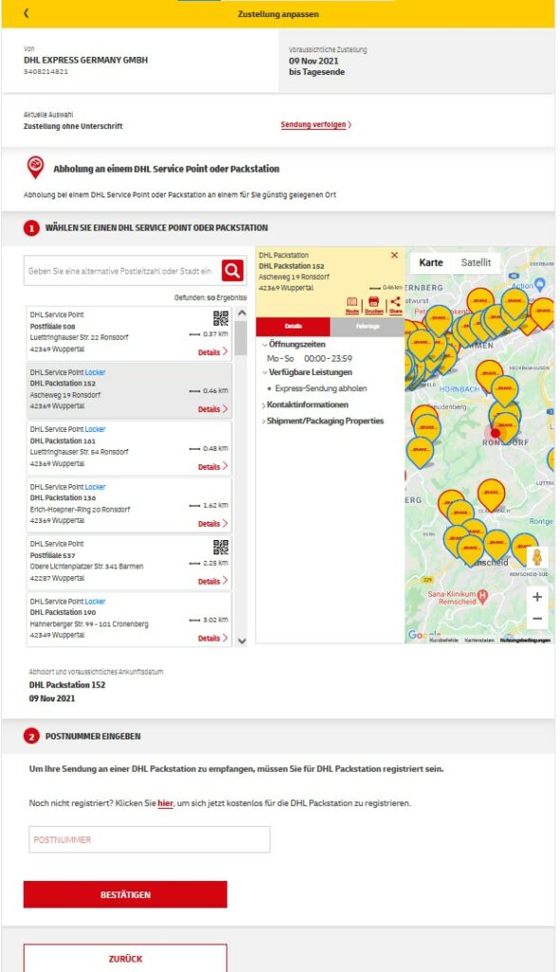Switch map view to Satellit
Viewport: 560px width, 972px height.
tap(476, 263)
